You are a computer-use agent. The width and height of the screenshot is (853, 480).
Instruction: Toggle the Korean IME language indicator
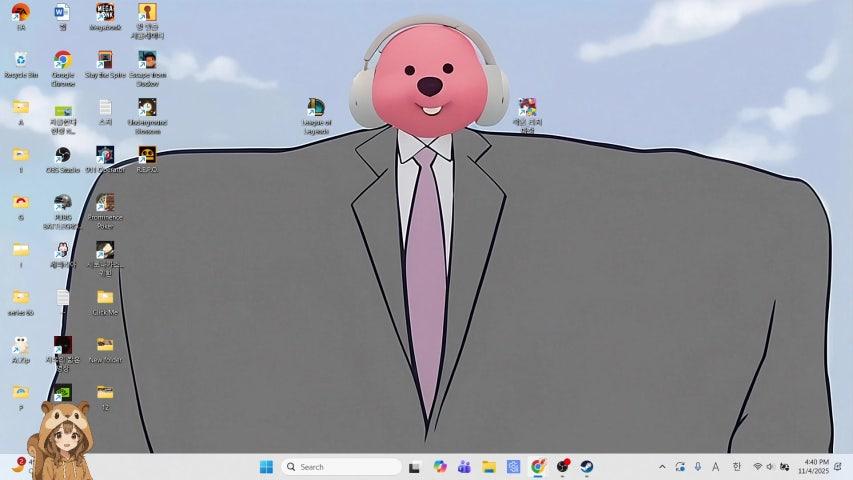point(737,467)
